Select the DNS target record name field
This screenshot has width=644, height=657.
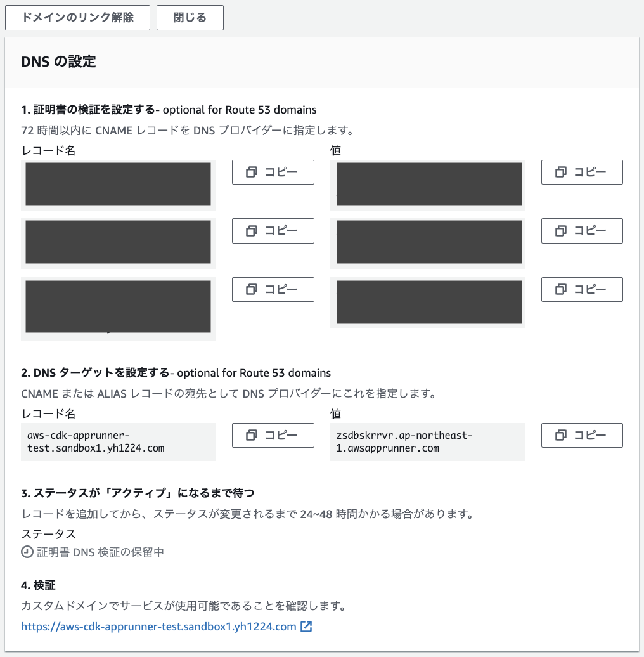point(118,442)
